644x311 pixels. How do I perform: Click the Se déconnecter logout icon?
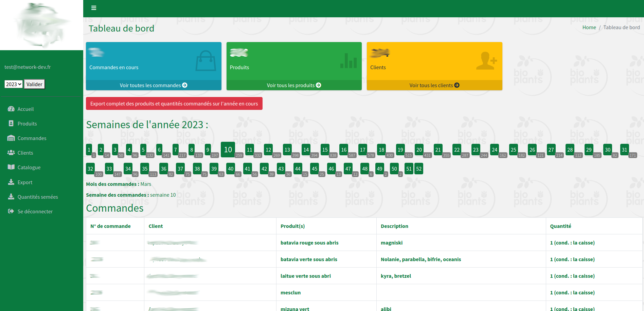pyautogui.click(x=11, y=211)
